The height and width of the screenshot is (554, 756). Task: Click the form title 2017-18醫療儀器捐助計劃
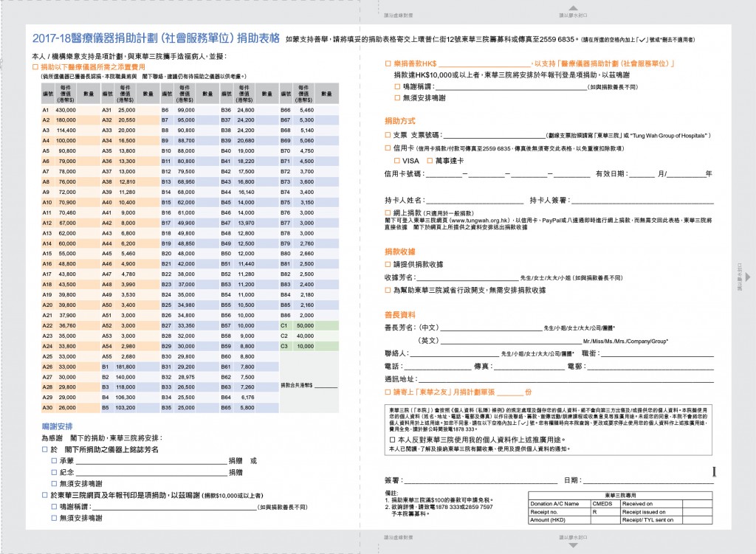[156, 38]
